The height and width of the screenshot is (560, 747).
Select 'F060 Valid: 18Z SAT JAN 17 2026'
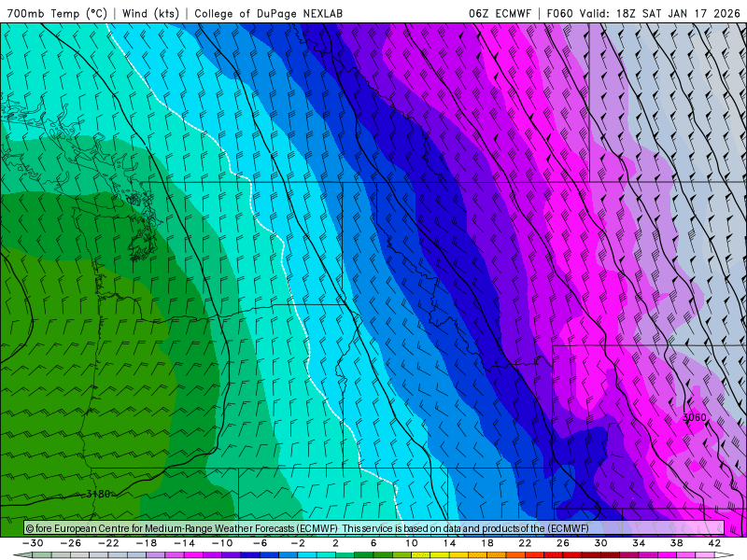[643, 13]
